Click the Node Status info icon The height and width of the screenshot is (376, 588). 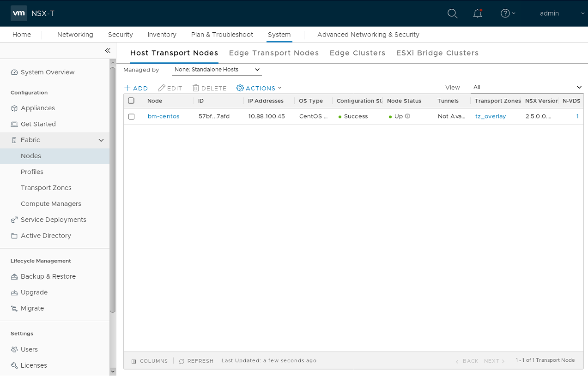tap(407, 116)
